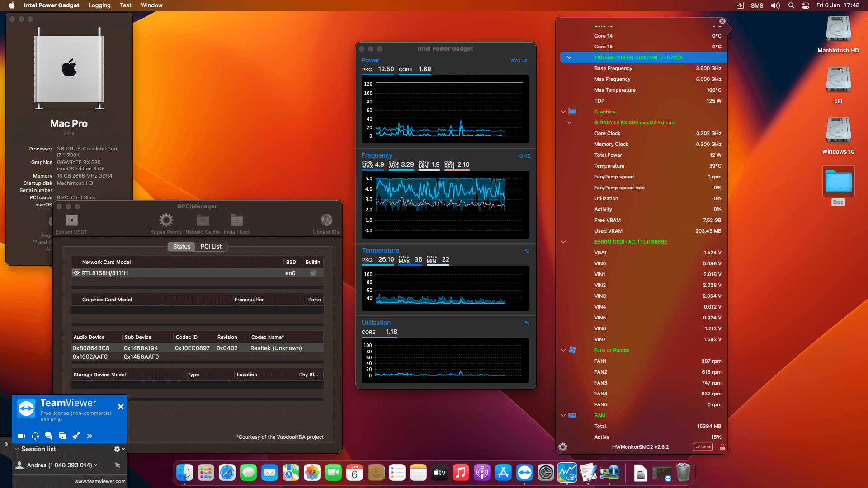Visit www.teamviewer.com link

click(100, 481)
